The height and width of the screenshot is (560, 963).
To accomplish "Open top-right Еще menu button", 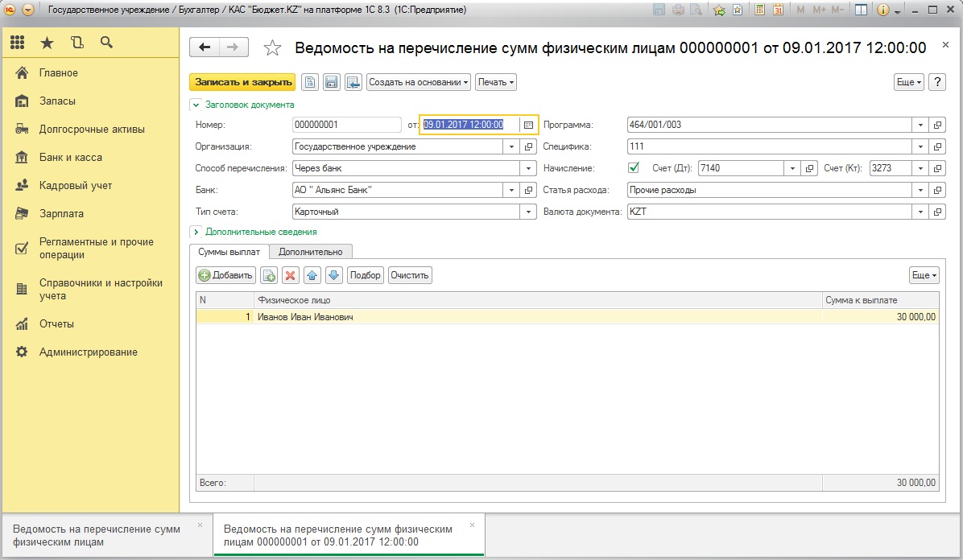I will click(x=909, y=82).
